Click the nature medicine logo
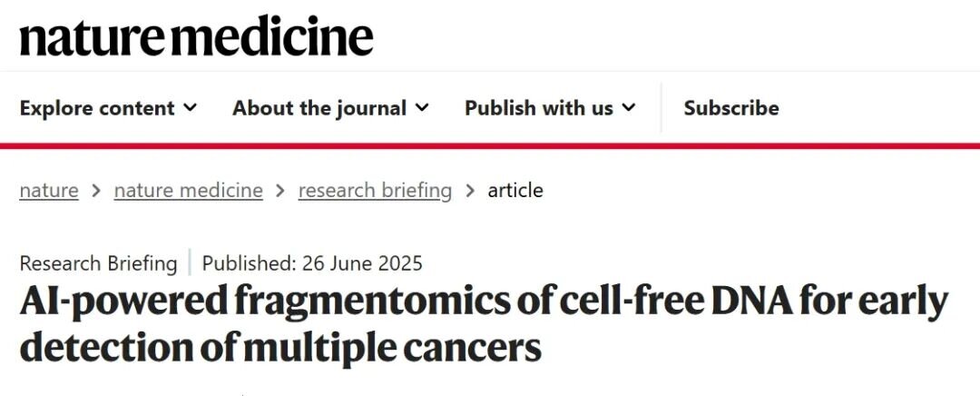980x396 pixels. click(196, 35)
